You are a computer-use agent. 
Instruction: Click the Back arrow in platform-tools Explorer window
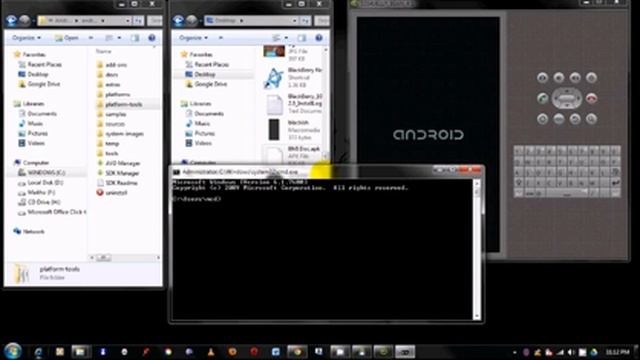(11, 20)
